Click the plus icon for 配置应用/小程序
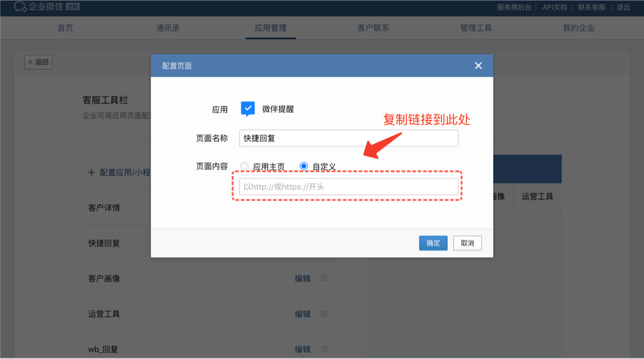Screen dimensions: 644x359 pyautogui.click(x=91, y=172)
